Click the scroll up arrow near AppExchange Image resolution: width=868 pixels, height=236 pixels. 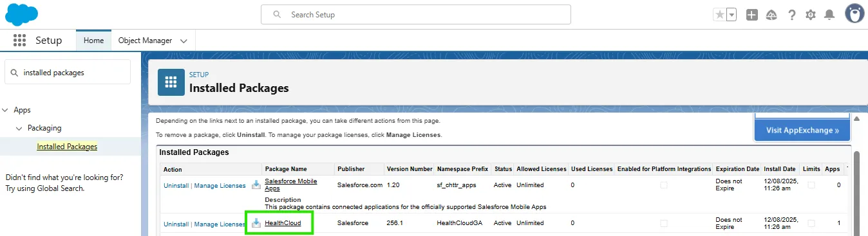[856, 119]
